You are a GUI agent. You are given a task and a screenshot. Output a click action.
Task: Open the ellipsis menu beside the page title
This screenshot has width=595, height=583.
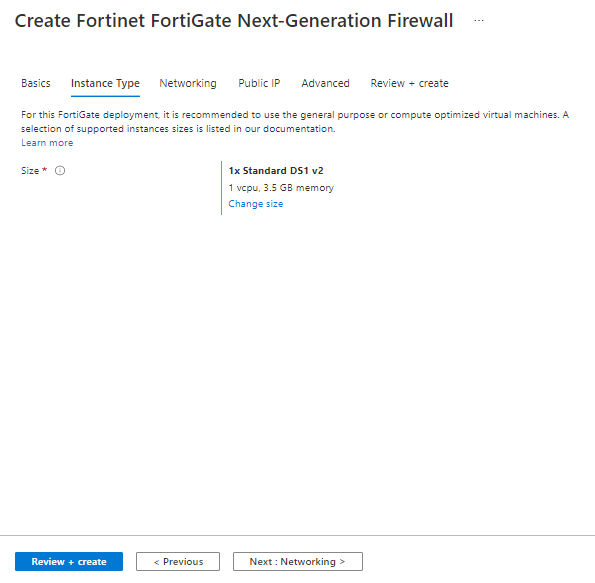tap(479, 20)
